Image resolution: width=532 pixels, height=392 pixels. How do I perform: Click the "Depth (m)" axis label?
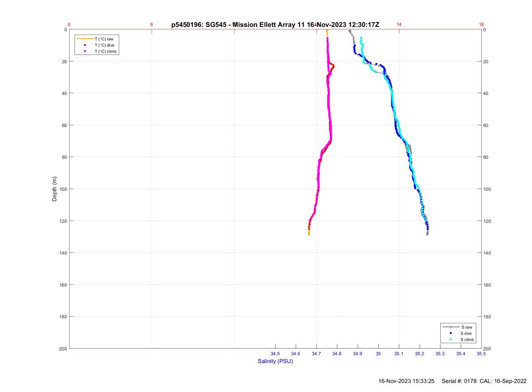tap(55, 189)
